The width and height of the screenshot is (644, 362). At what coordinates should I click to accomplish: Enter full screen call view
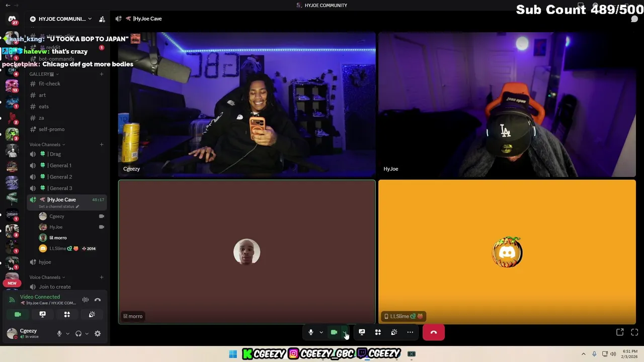(x=634, y=332)
